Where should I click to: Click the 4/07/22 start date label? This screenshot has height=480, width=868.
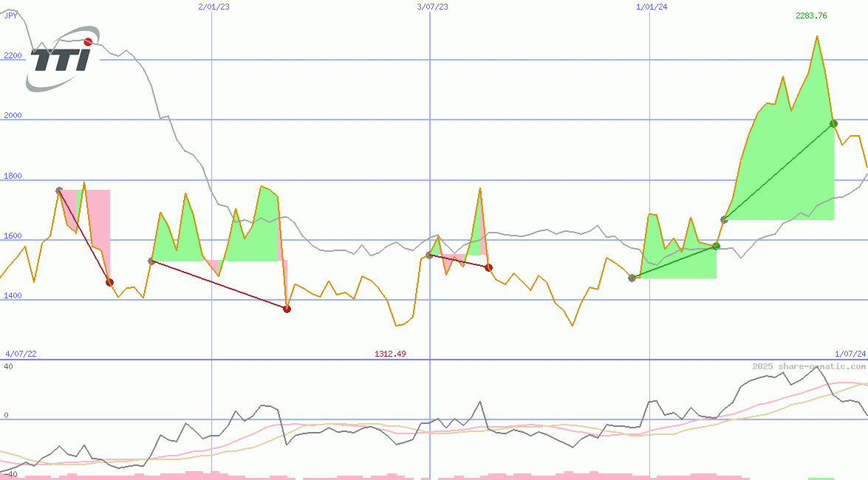(21, 354)
